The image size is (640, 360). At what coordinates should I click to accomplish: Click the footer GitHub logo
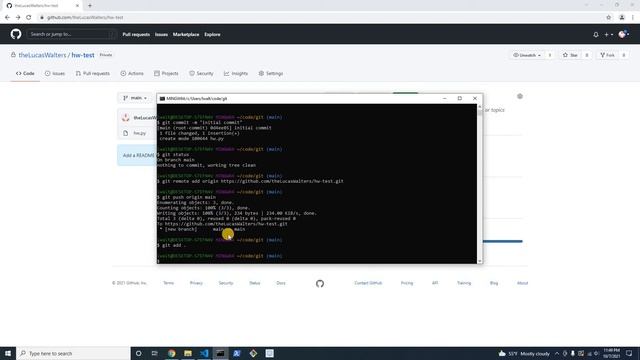(x=320, y=283)
